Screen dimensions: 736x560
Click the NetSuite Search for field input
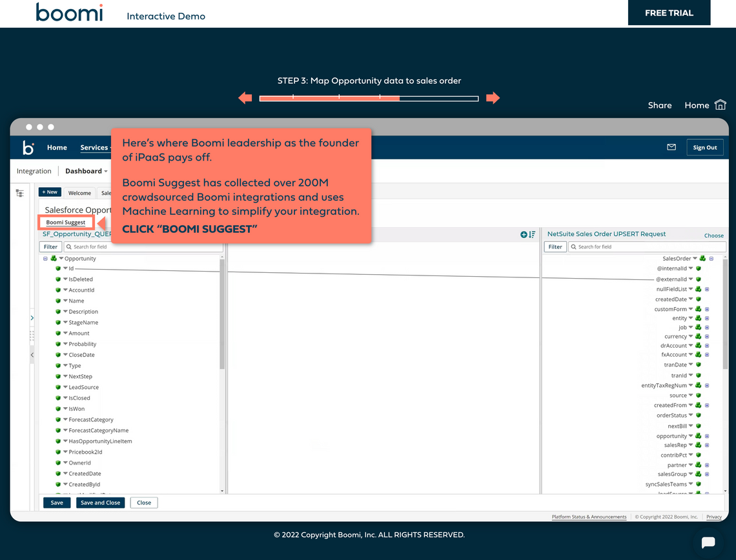pyautogui.click(x=648, y=246)
